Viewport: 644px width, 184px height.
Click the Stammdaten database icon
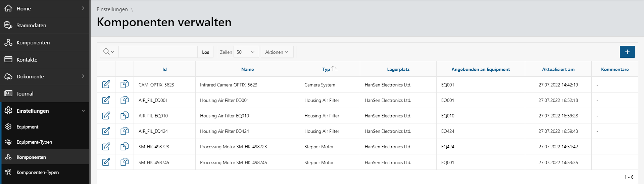tap(8, 25)
